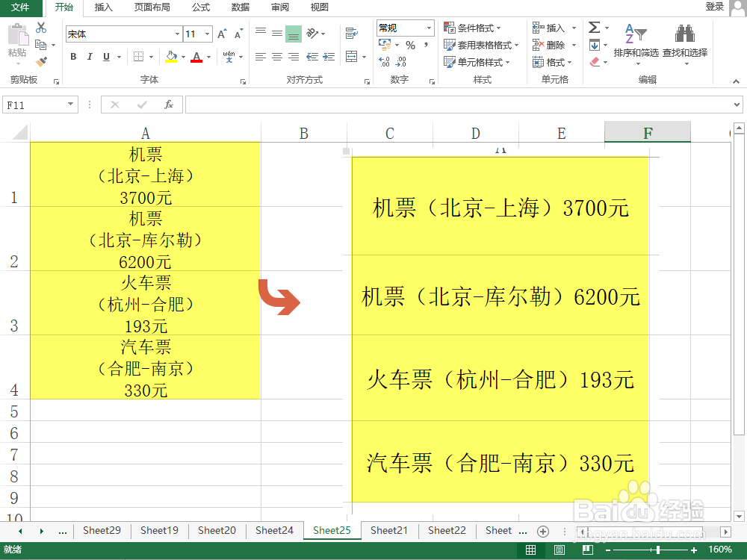Open the Insert (插入) cells dropdown
The width and height of the screenshot is (747, 560).
click(x=574, y=28)
